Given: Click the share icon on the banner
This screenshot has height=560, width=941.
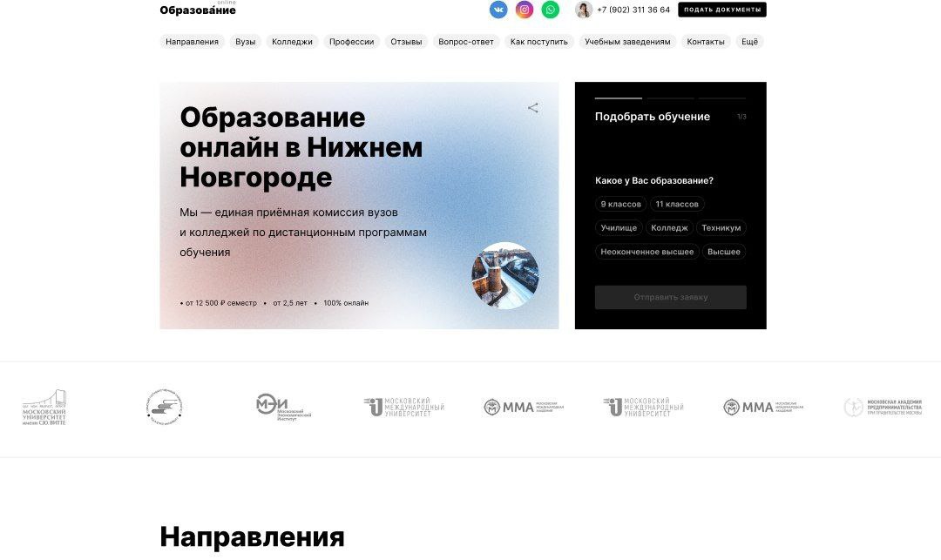Looking at the screenshot, I should coord(533,108).
